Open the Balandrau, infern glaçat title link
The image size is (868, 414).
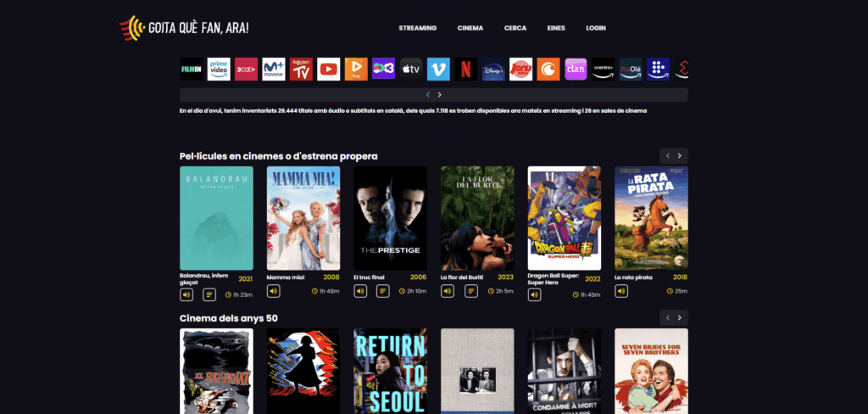203,279
